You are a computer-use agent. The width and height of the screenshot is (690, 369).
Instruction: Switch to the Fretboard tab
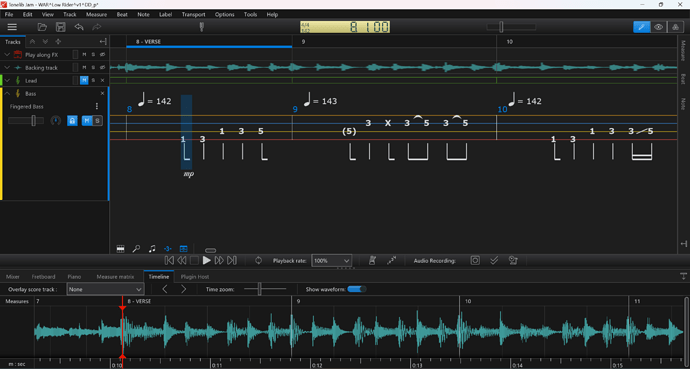(44, 277)
